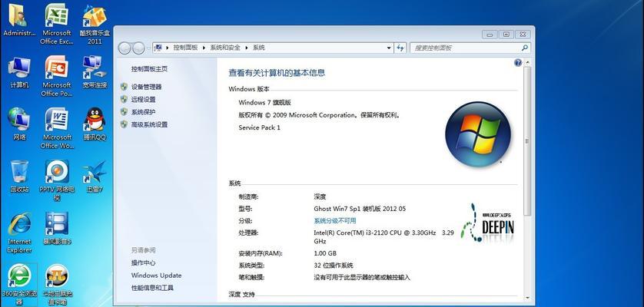Screen dimensions: 644x307
Task: Open the address bar history dropdown arrow
Action: 389,48
